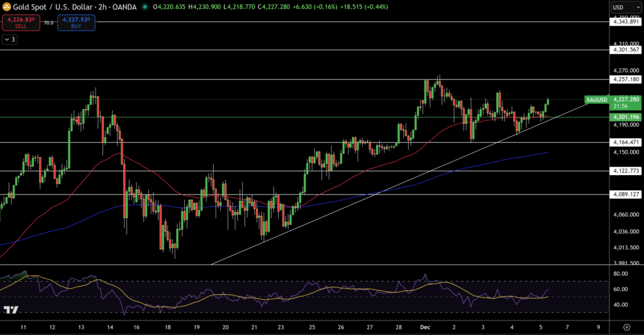Image resolution: width=644 pixels, height=335 pixels.
Task: Click the 4,164.471 support level label
Action: [x=626, y=142]
